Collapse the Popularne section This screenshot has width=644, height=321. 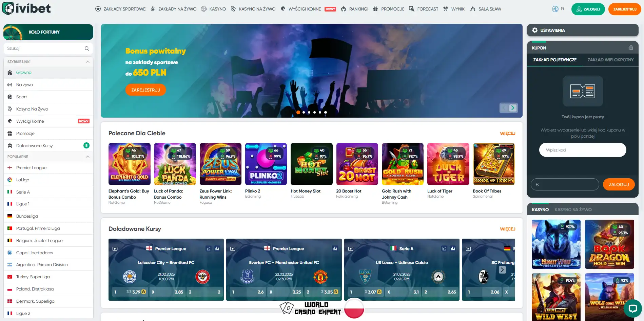(x=87, y=157)
